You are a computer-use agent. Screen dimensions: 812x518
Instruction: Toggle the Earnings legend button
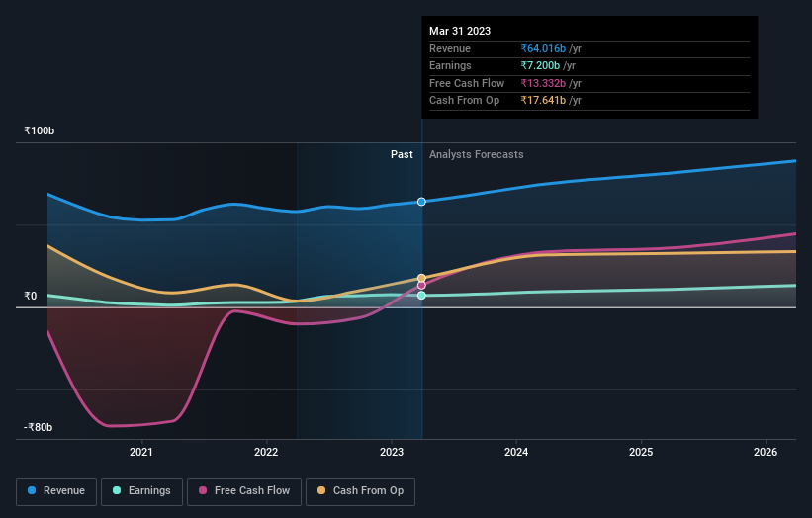(x=141, y=491)
